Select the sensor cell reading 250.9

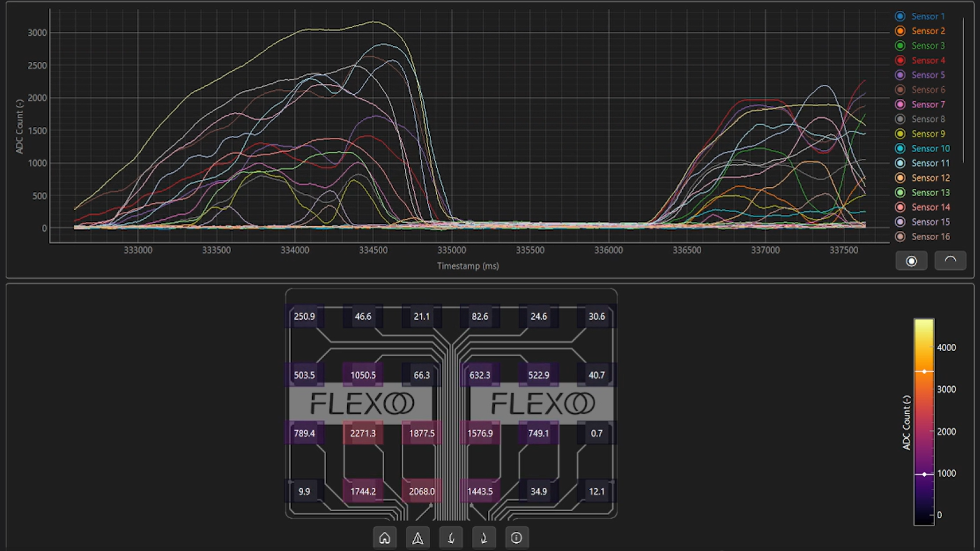pyautogui.click(x=304, y=316)
